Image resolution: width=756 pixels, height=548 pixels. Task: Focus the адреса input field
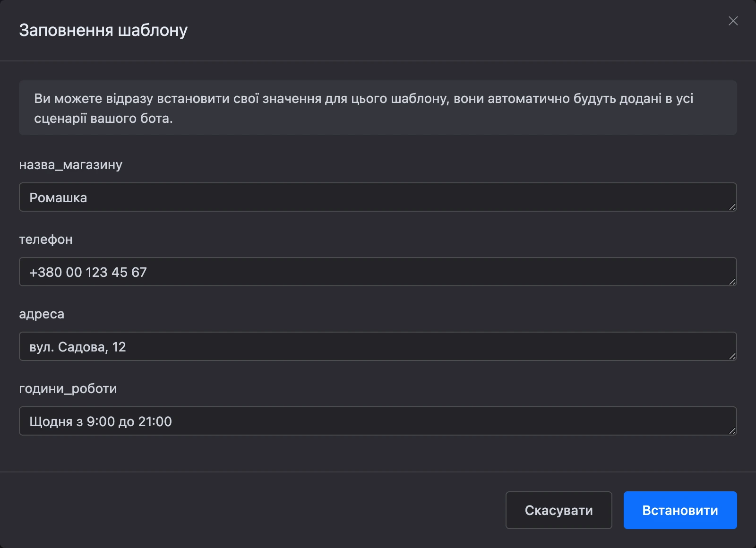(x=378, y=346)
